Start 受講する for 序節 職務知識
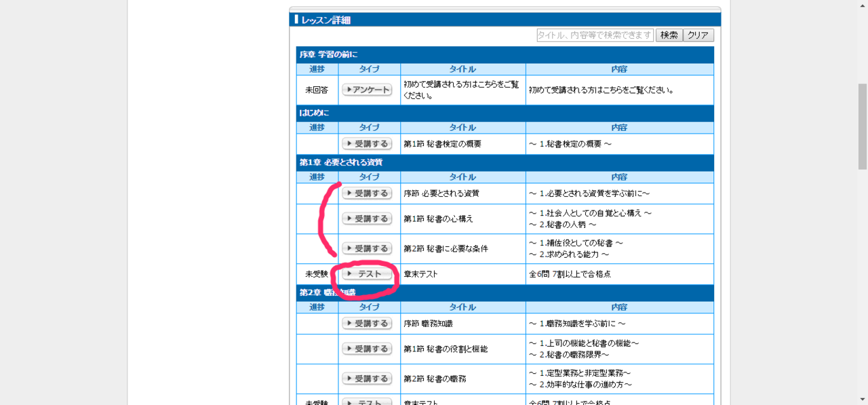Image resolution: width=868 pixels, height=405 pixels. (367, 324)
